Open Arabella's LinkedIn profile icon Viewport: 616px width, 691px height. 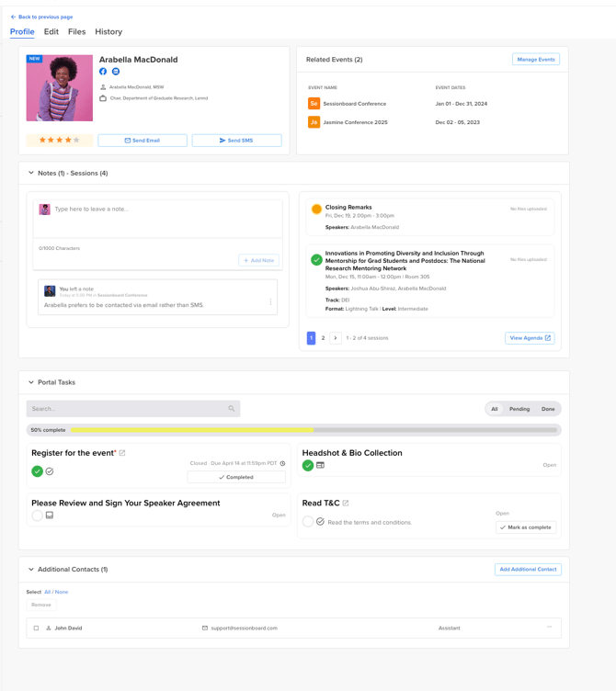coord(116,72)
